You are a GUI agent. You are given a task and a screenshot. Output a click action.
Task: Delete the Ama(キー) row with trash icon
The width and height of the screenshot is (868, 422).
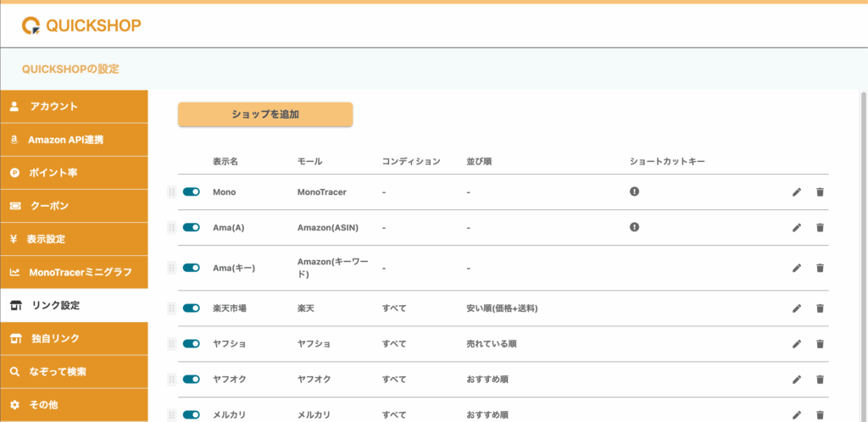click(x=820, y=268)
